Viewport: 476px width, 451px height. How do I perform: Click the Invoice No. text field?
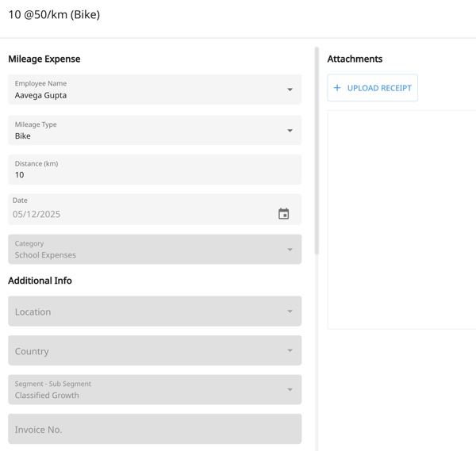click(x=155, y=429)
